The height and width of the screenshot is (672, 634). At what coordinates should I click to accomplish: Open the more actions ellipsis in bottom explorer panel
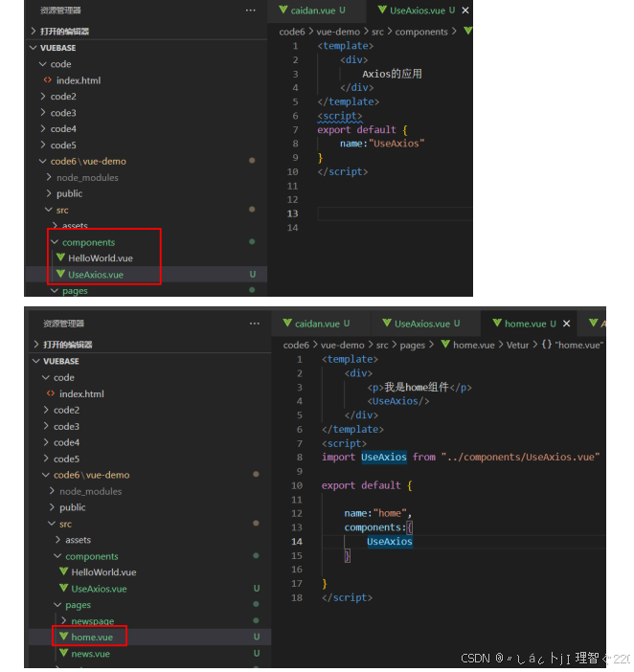tap(254, 324)
